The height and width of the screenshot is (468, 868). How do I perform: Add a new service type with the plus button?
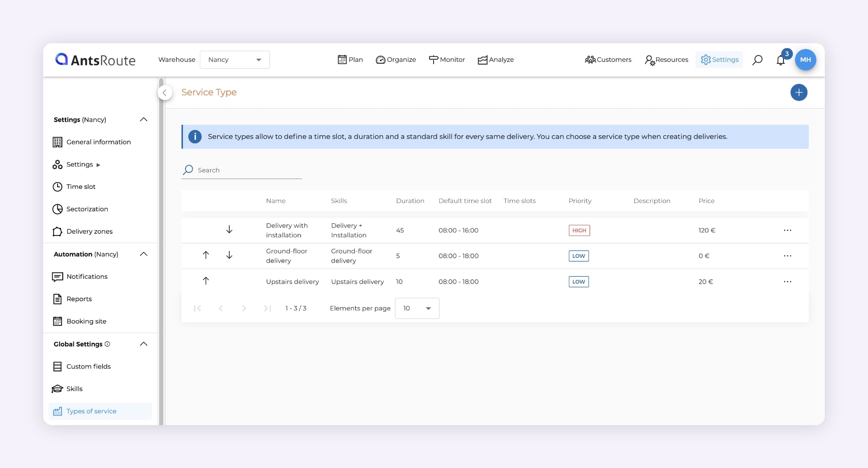coord(799,92)
